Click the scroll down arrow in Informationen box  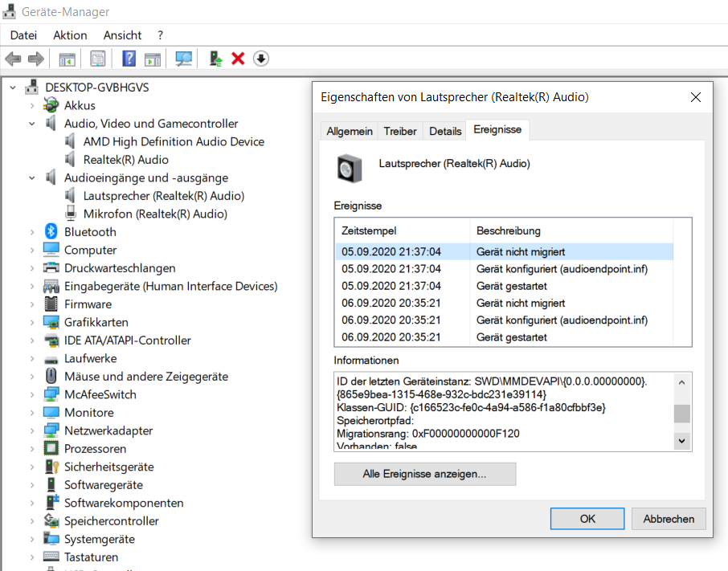click(x=681, y=441)
